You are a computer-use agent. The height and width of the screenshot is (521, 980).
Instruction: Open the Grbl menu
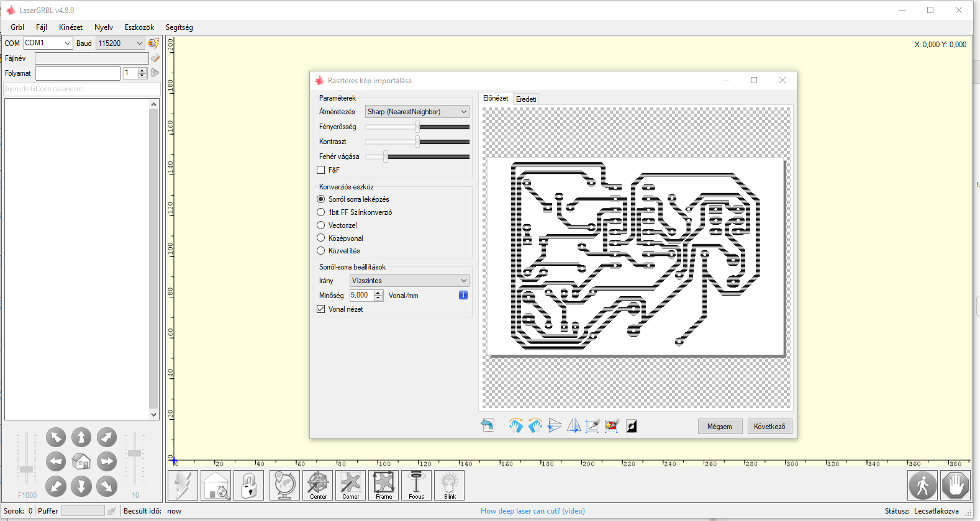(x=17, y=27)
